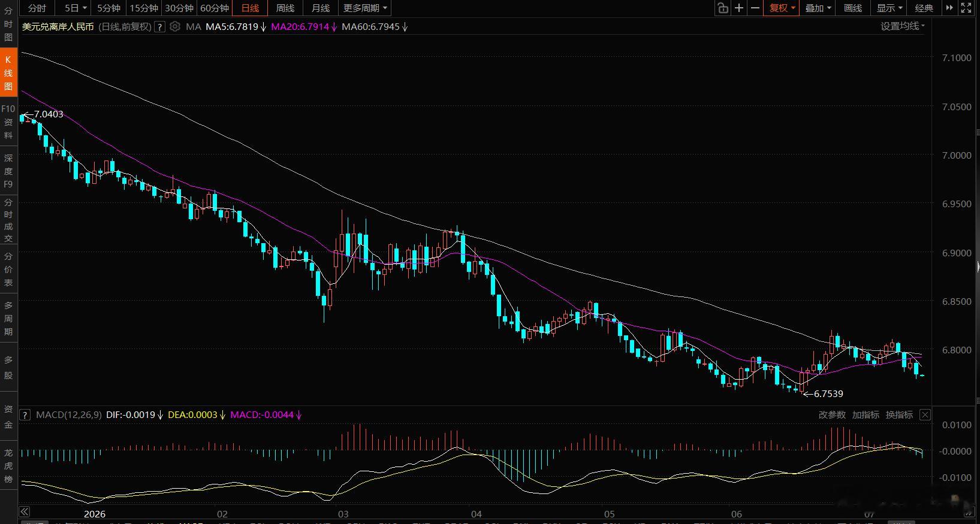
Task: Select the 日线 daily period
Action: pyautogui.click(x=250, y=8)
